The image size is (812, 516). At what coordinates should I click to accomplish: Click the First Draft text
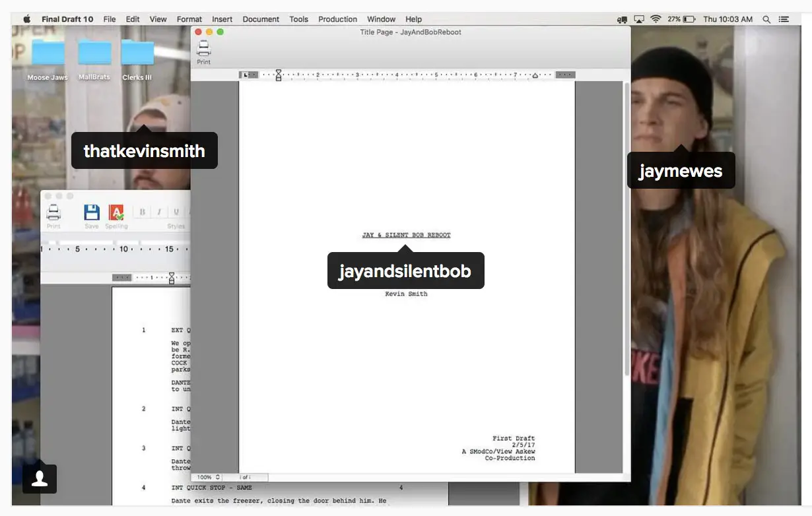click(x=514, y=438)
